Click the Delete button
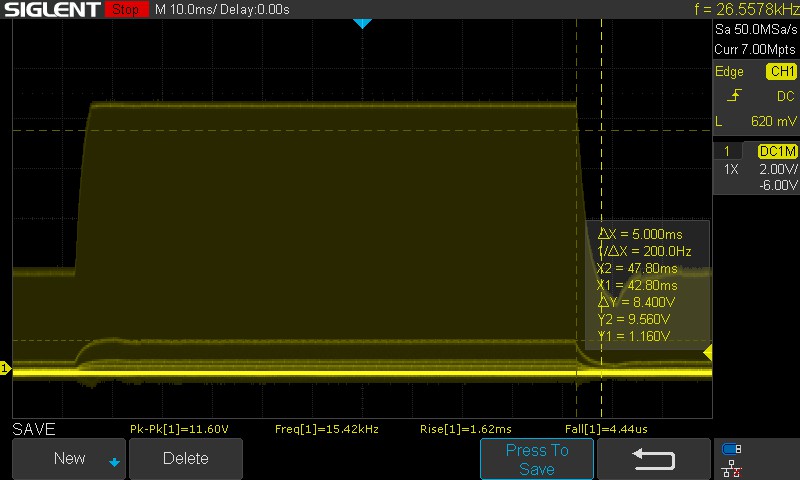Viewport: 800px width, 480px height. (186, 458)
